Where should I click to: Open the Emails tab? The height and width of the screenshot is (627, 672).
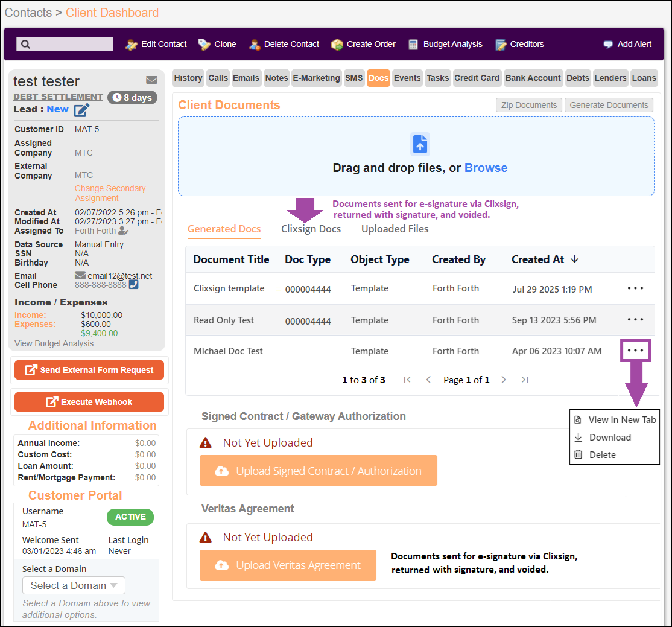[x=246, y=78]
